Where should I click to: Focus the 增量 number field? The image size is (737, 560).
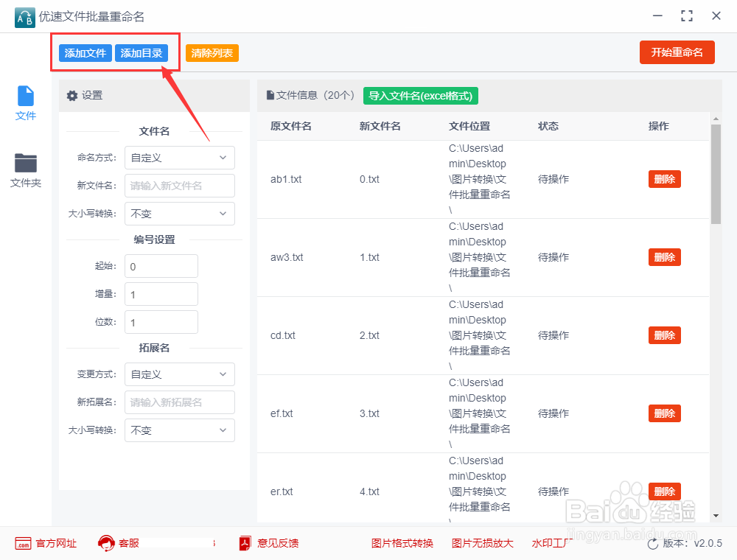pos(161,294)
